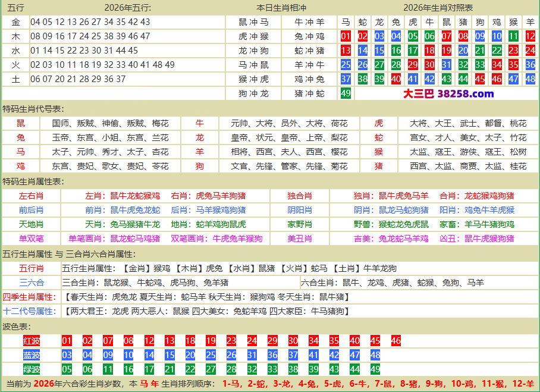Click red ball 46 in the 红波 row
Viewport: 540px width, 392px height.
[x=395, y=341]
